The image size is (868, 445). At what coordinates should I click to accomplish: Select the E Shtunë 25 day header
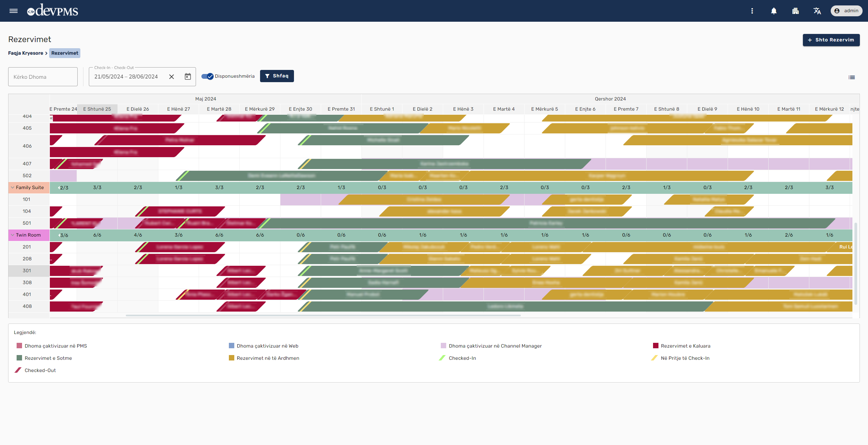[97, 109]
